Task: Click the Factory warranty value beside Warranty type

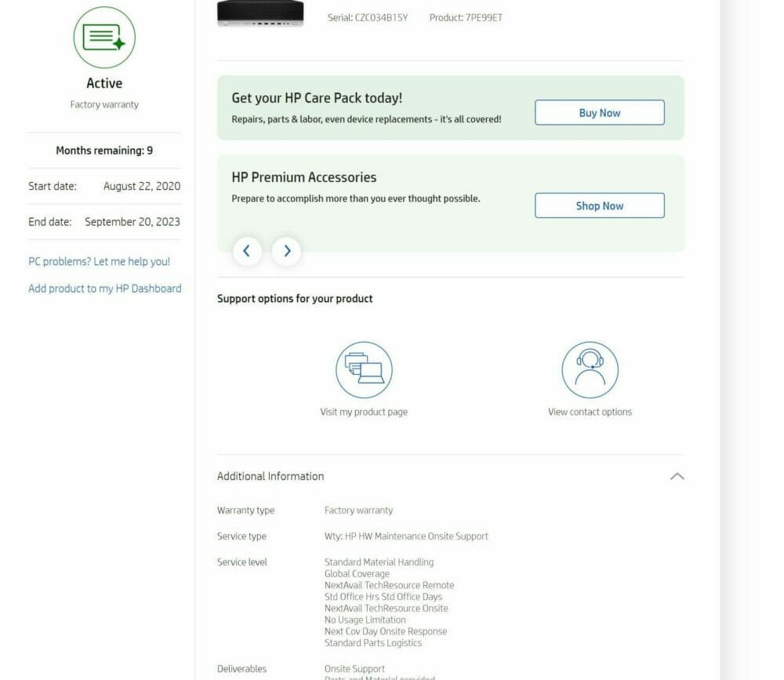Action: [358, 510]
